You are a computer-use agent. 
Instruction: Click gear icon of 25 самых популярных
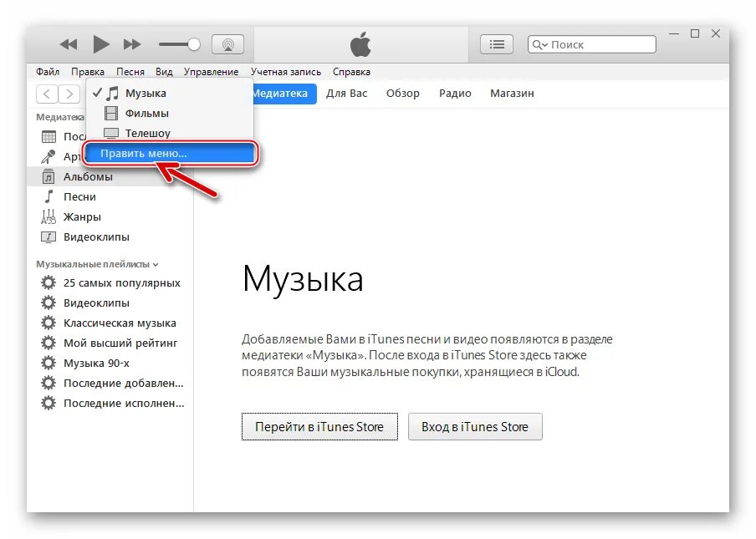coord(49,282)
